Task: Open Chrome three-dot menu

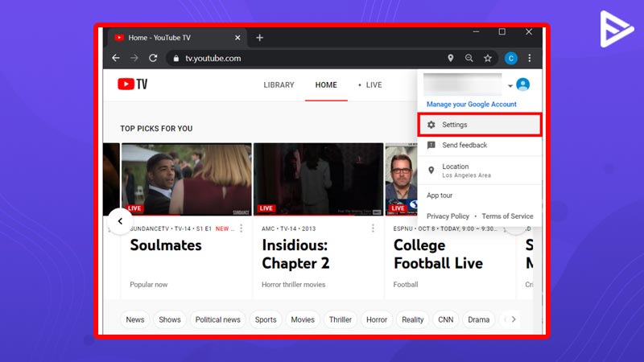Action: tap(530, 58)
